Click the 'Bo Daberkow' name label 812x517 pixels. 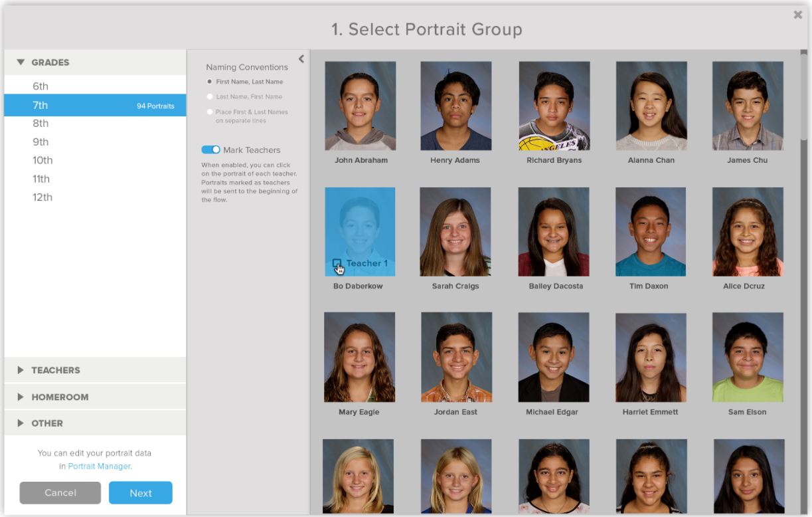(x=358, y=286)
